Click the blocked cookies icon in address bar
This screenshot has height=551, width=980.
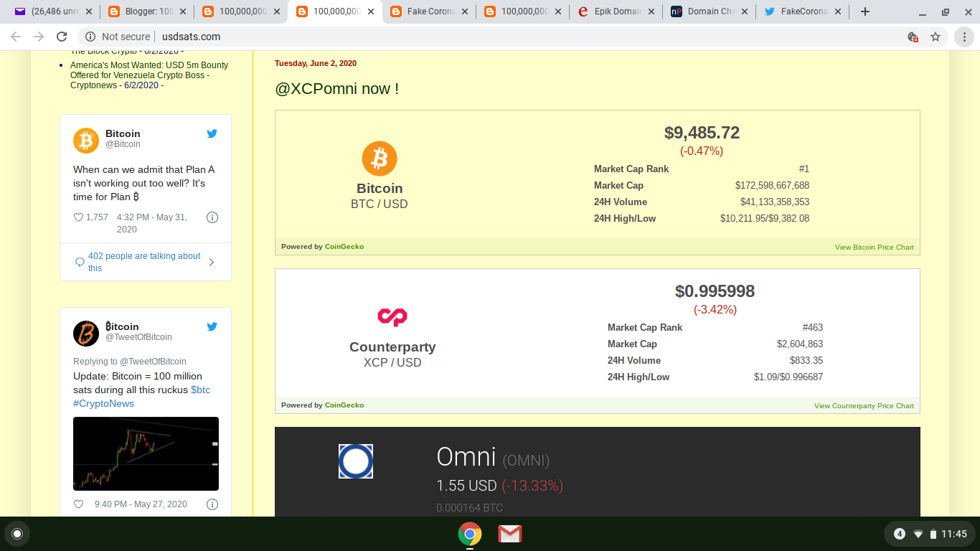[x=913, y=37]
